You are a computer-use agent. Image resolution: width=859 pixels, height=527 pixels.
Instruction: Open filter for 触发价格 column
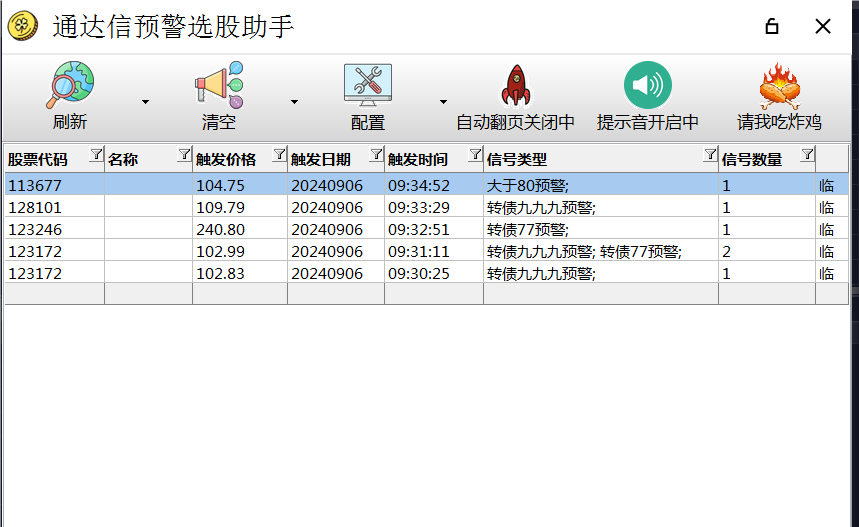[279, 154]
